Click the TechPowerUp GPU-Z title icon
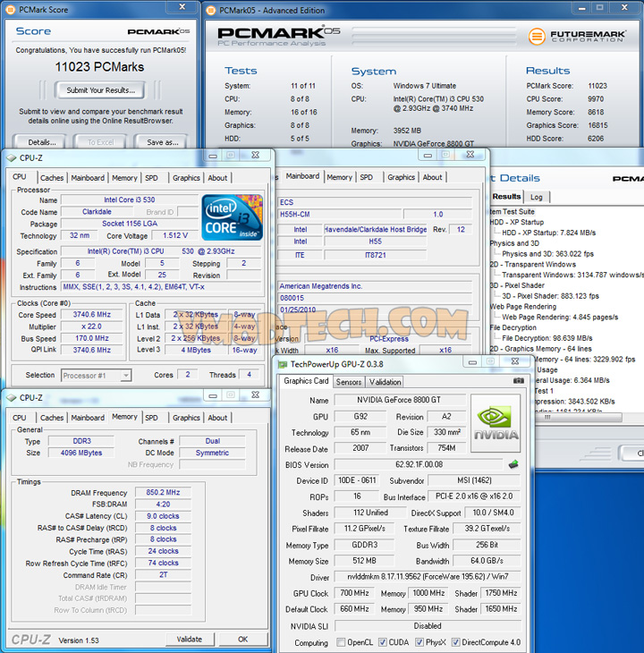Screen dimensions: 644x653 click(x=283, y=364)
